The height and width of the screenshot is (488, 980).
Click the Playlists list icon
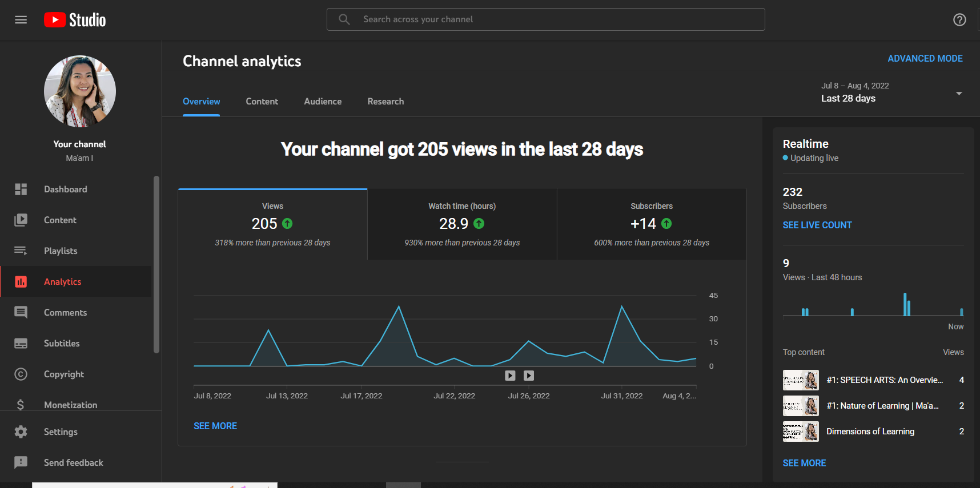coord(21,251)
